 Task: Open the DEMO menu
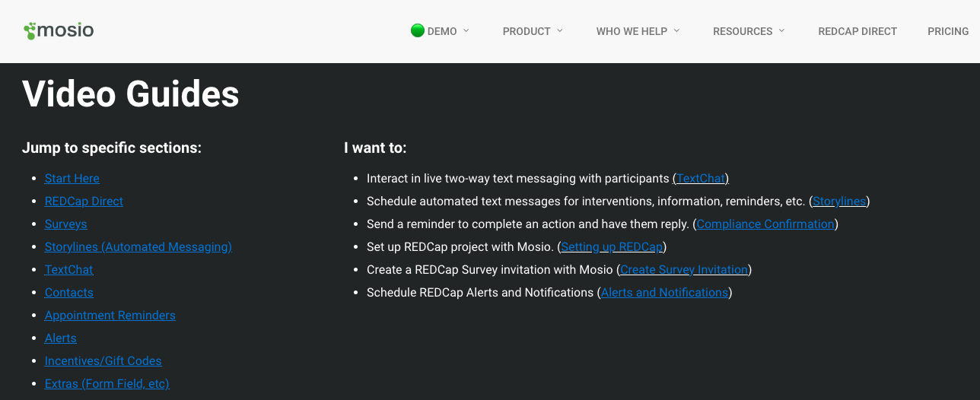441,31
